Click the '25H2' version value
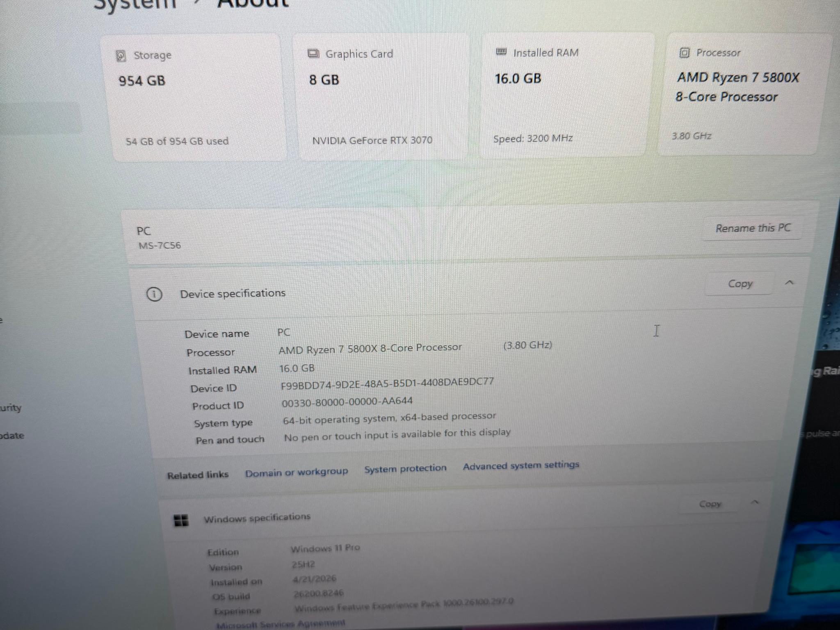The width and height of the screenshot is (840, 630). pos(303,564)
